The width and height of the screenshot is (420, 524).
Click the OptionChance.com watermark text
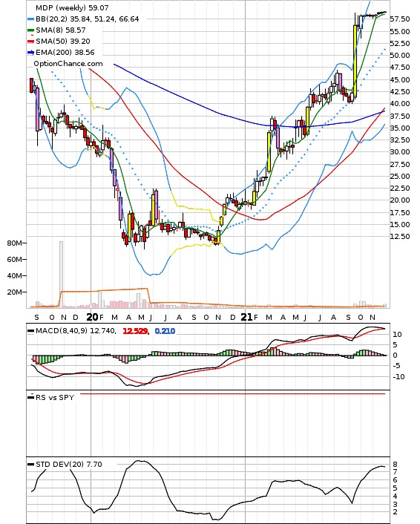(x=68, y=64)
